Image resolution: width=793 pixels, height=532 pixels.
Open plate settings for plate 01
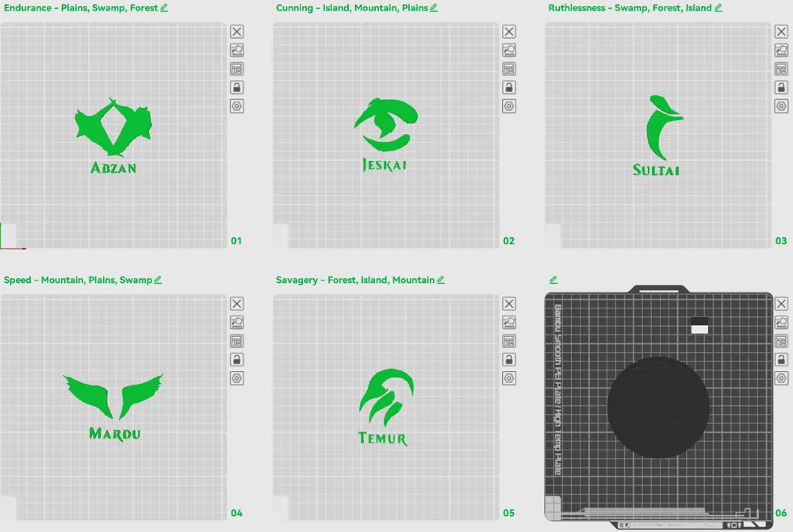(x=236, y=106)
